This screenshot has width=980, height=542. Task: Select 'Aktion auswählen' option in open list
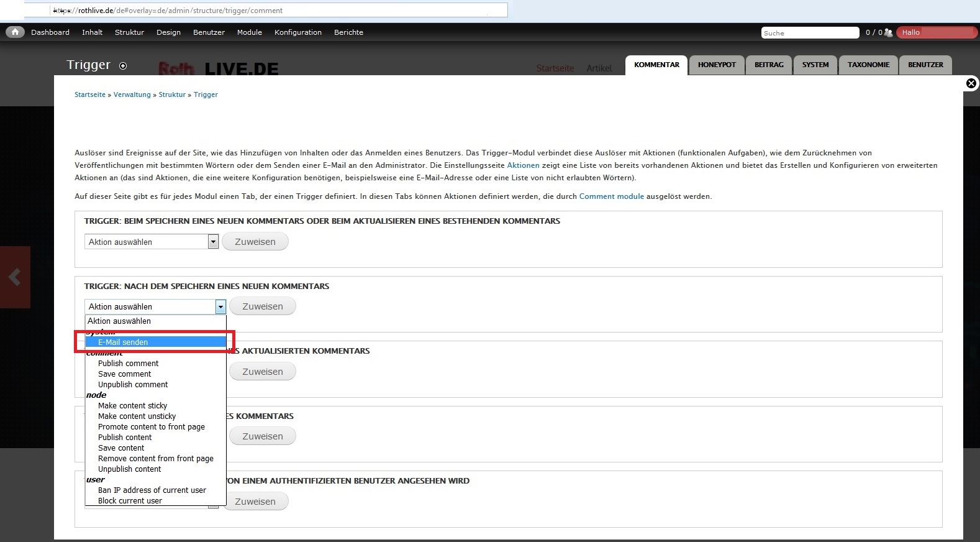pyautogui.click(x=155, y=321)
